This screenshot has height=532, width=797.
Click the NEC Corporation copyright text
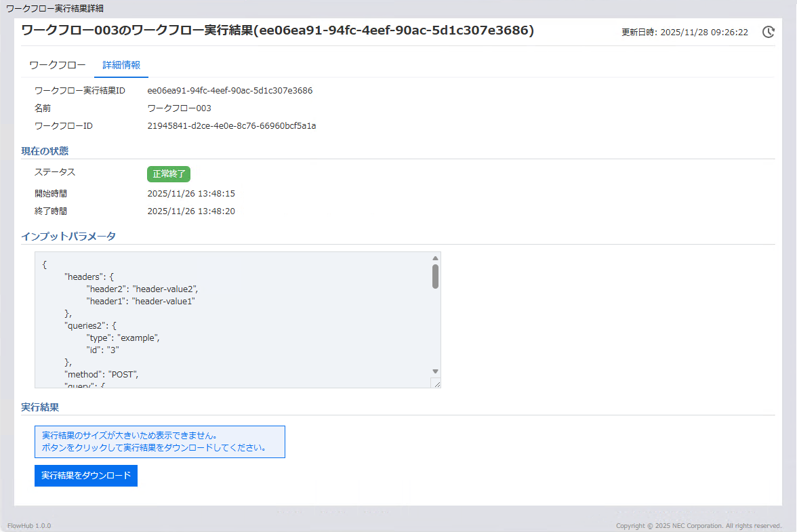[x=699, y=526]
